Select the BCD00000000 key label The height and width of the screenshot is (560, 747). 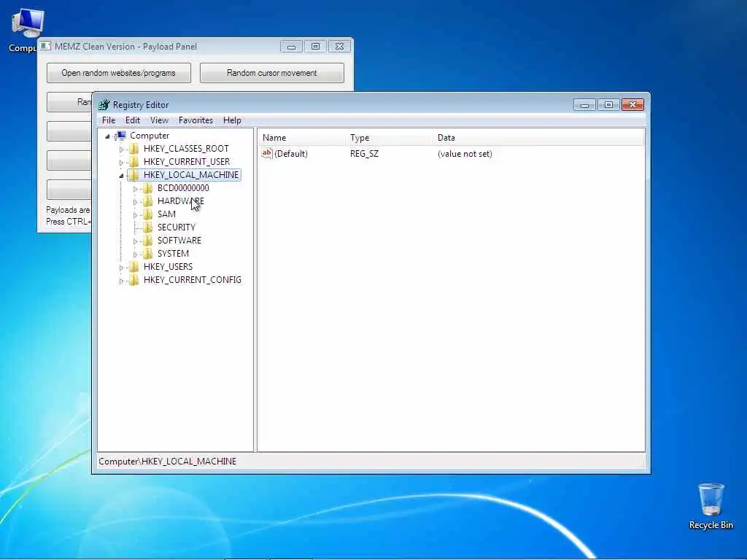[183, 188]
